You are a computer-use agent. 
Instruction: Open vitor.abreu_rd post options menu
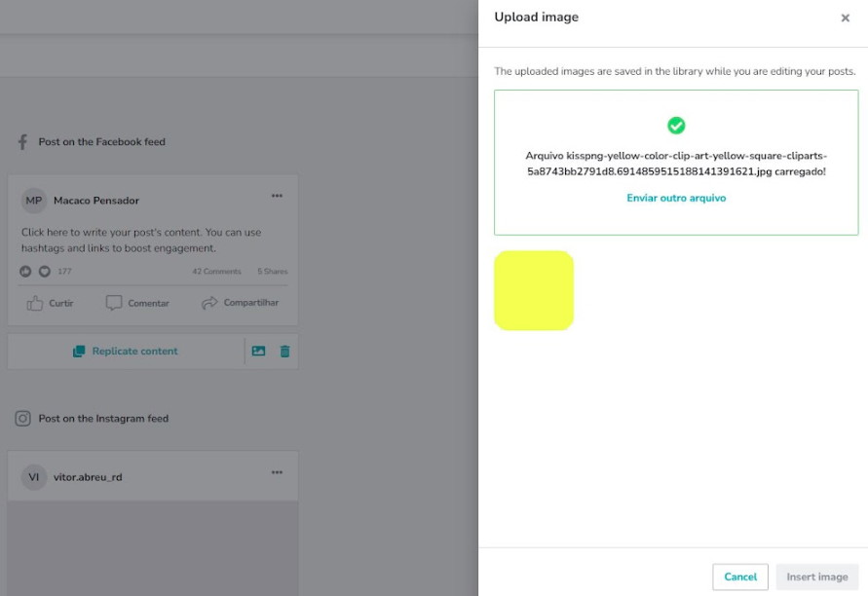pos(277,472)
